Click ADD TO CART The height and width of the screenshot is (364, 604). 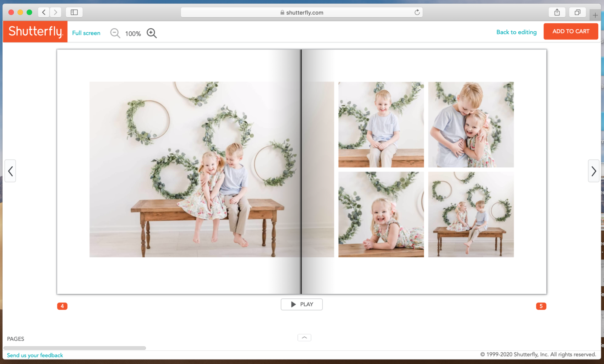click(x=571, y=31)
